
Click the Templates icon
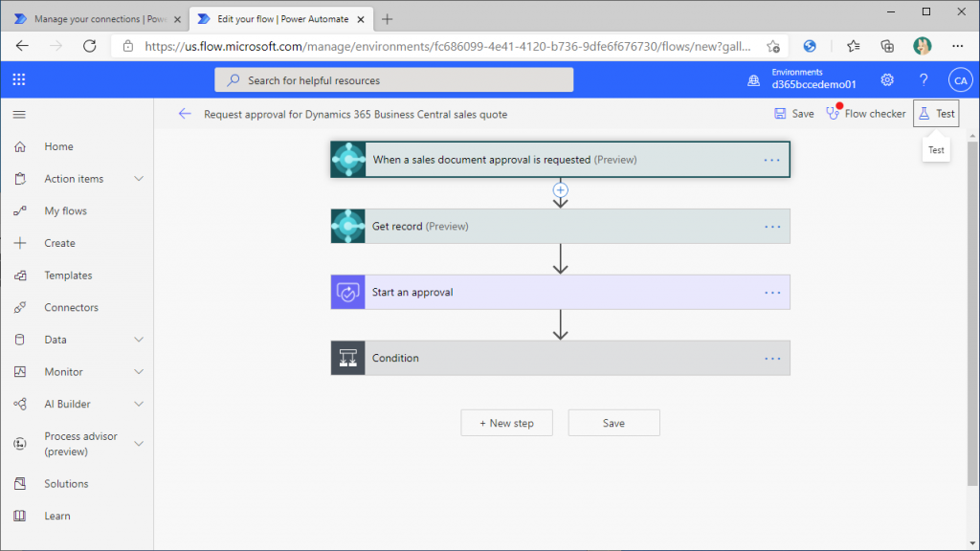tap(20, 275)
